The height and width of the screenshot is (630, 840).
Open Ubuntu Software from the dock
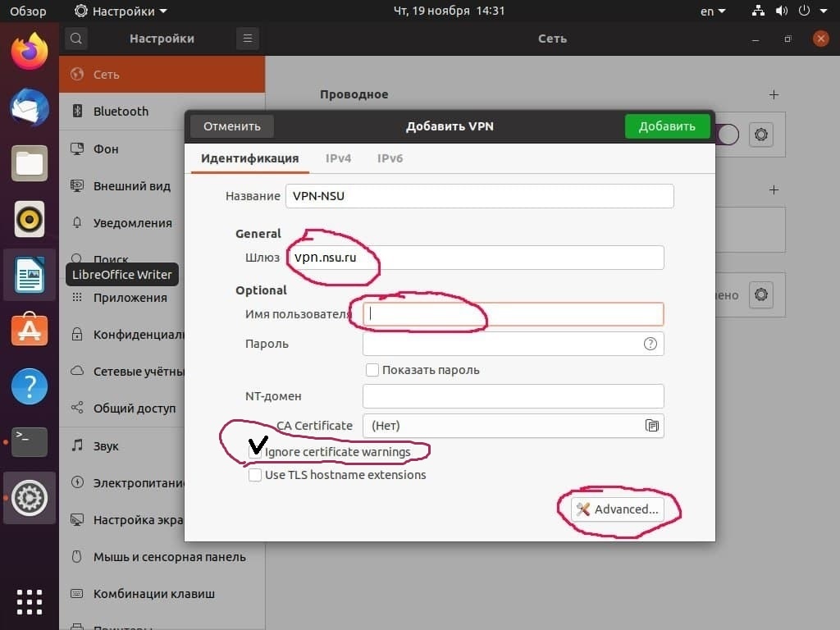tap(30, 331)
